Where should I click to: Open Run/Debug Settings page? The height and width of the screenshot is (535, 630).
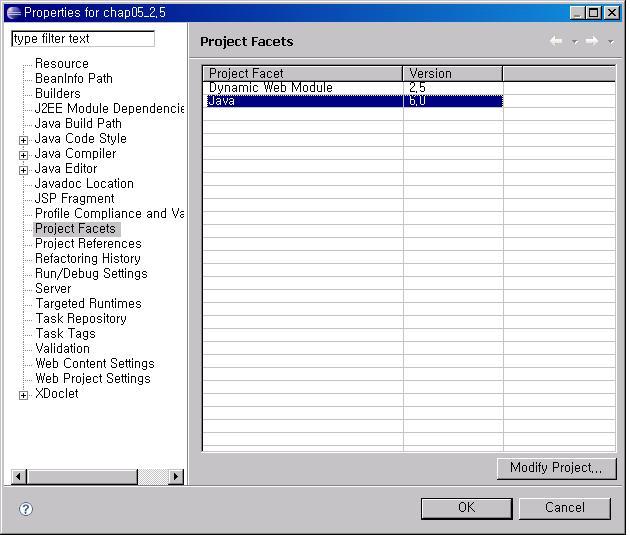pos(92,274)
